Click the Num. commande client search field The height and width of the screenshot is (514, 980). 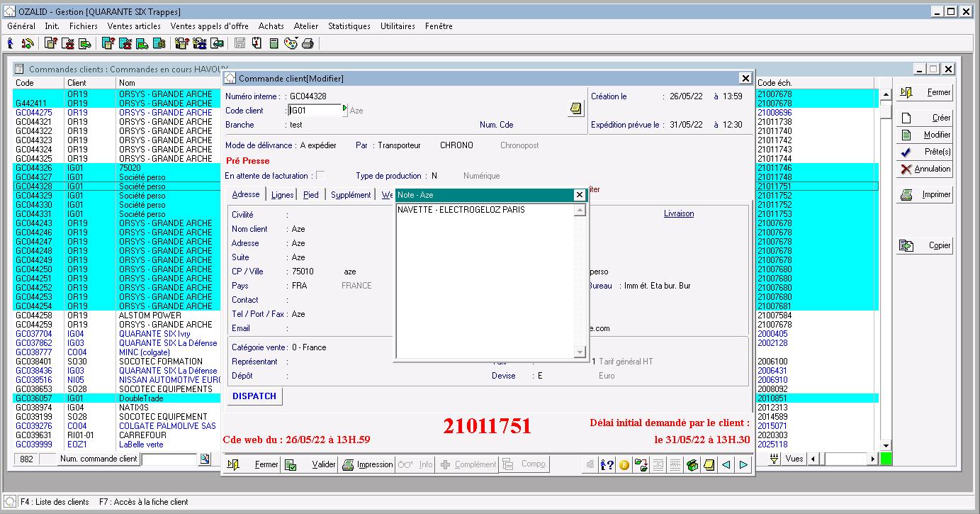[169, 459]
